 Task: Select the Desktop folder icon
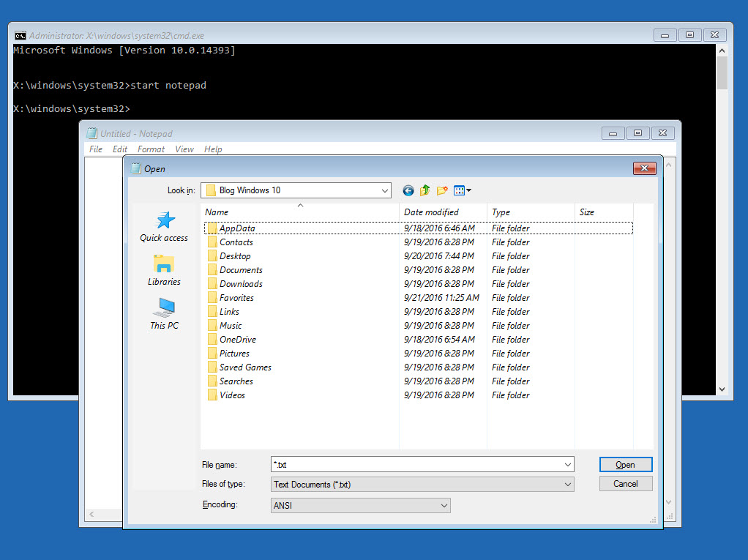click(212, 256)
